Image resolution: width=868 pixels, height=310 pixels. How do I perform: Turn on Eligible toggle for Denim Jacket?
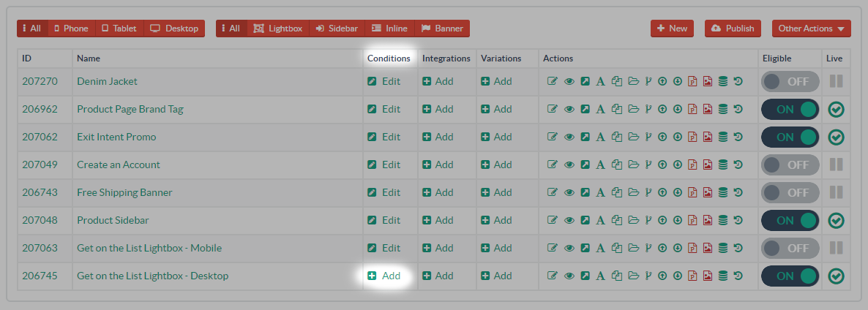click(x=790, y=82)
